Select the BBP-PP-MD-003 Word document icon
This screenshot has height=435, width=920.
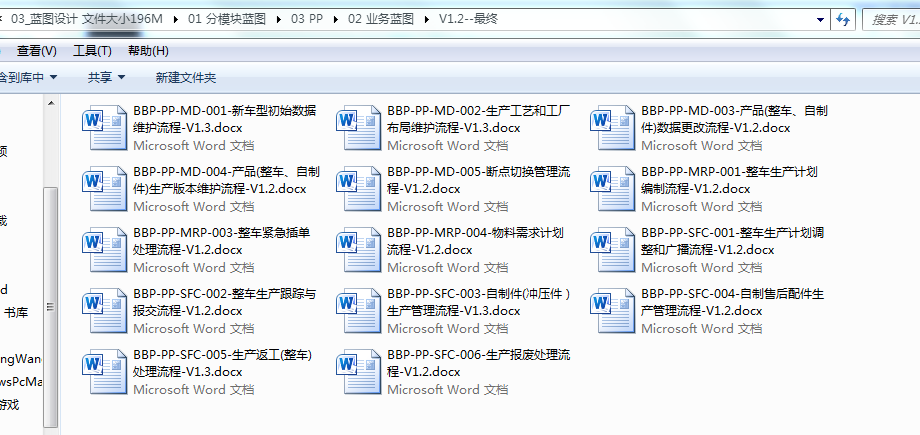click(x=613, y=127)
